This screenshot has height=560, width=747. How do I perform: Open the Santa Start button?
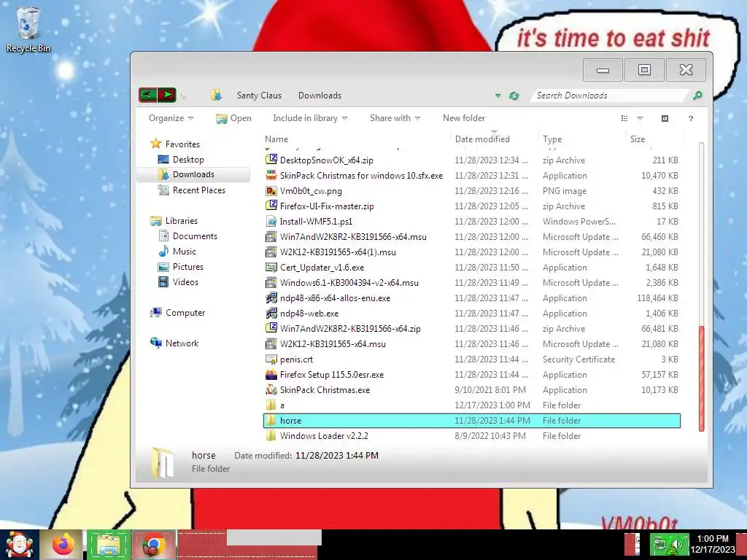[x=19, y=545]
